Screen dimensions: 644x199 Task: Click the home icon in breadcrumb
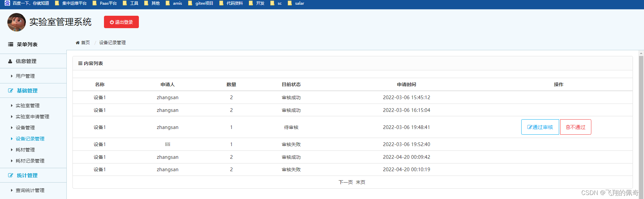[77, 43]
